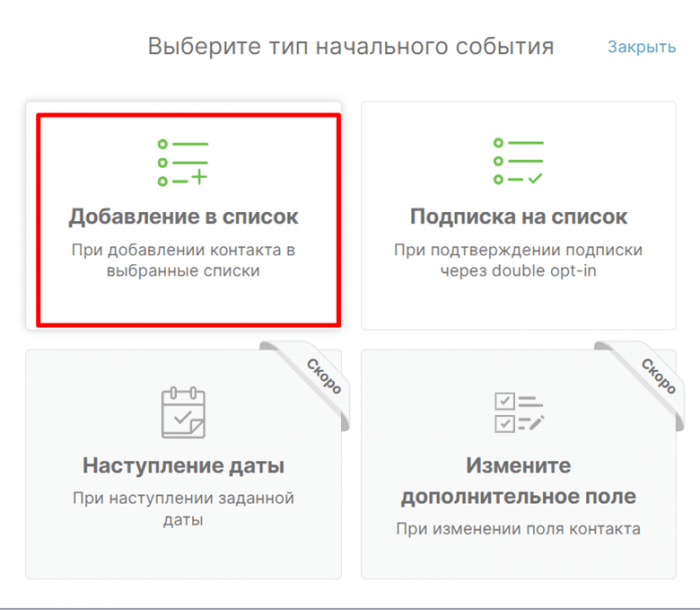The height and width of the screenshot is (610, 700).
Task: Click text 'При добавлении контакта в выбранные списки'
Action: tap(183, 260)
